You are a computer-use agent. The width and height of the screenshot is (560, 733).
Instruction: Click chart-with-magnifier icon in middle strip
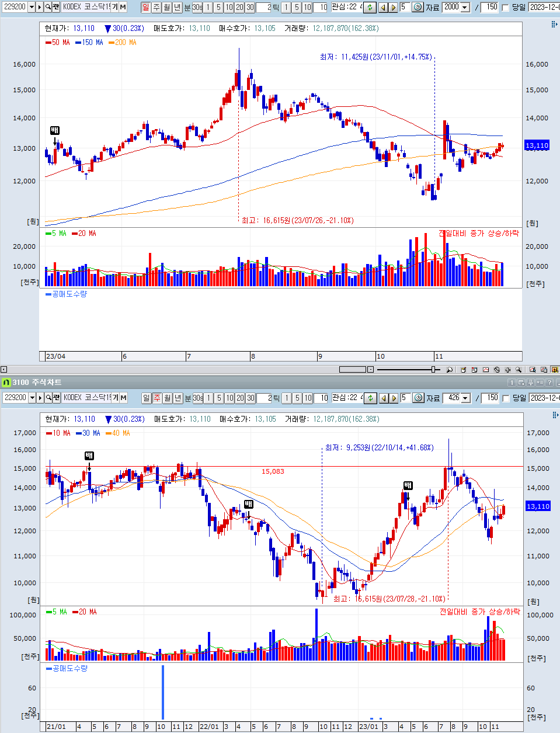533,369
